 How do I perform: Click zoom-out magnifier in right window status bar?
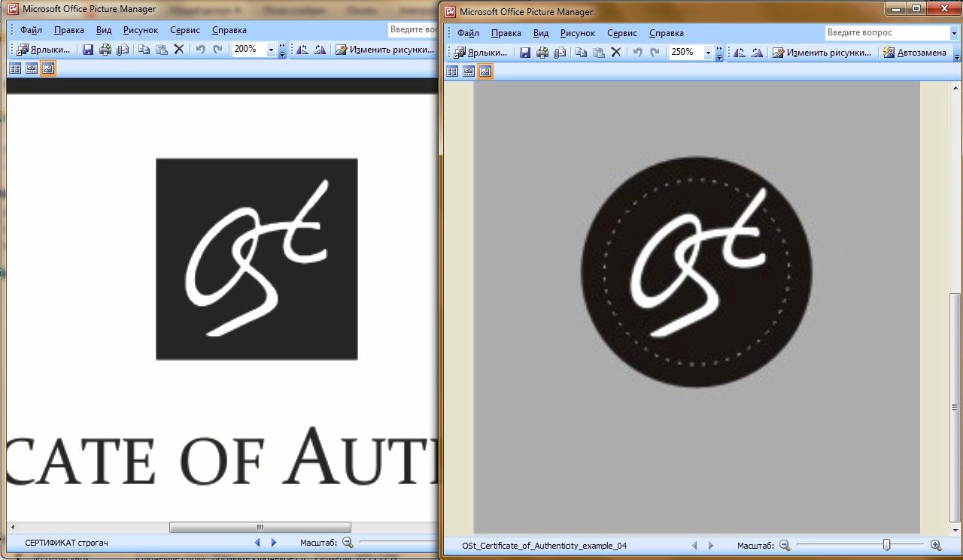point(785,546)
